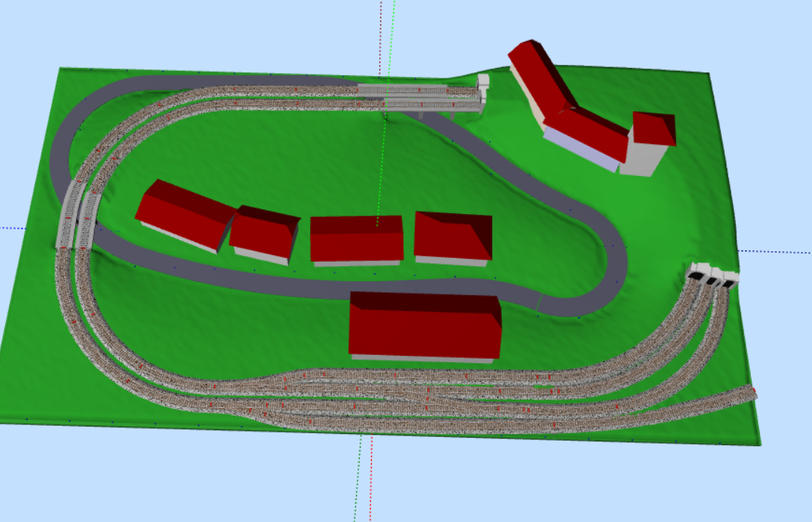Select the tall tower building with red roof
Image resolution: width=812 pixels, height=522 pixels.
[651, 143]
